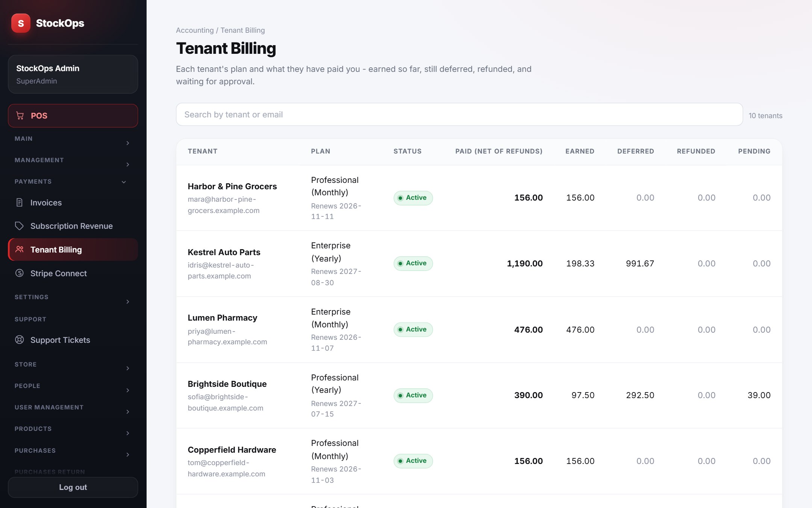Expand the PEOPLE sidebar section
The image size is (812, 508).
(x=73, y=386)
